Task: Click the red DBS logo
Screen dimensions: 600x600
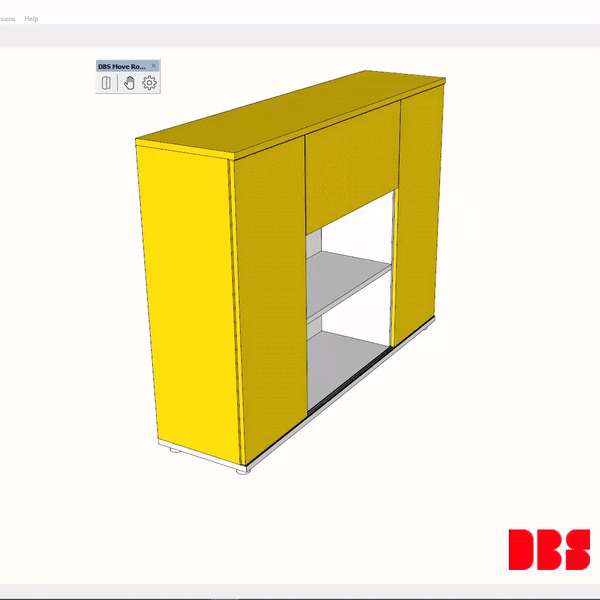Action: [548, 548]
